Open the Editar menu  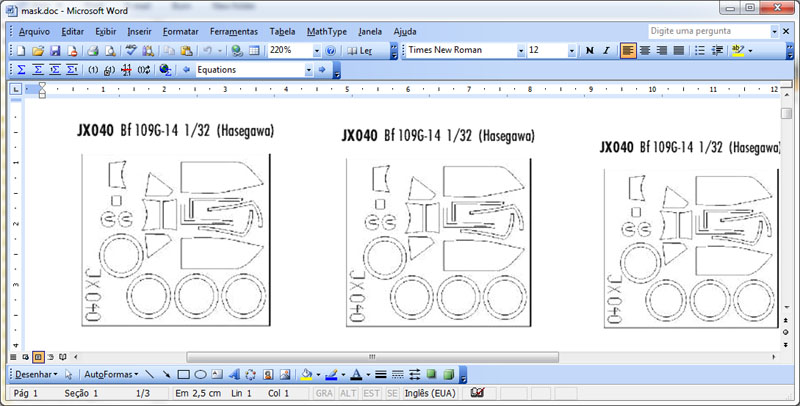[72, 32]
